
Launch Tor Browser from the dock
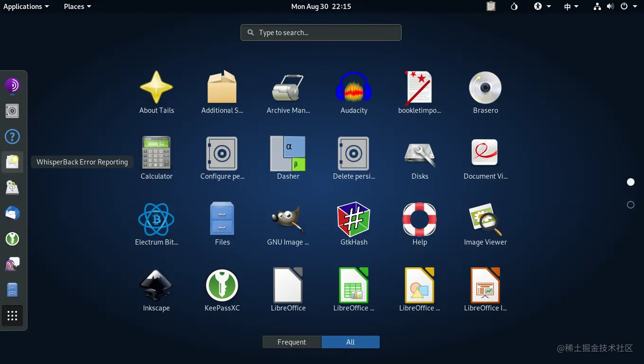(12, 85)
